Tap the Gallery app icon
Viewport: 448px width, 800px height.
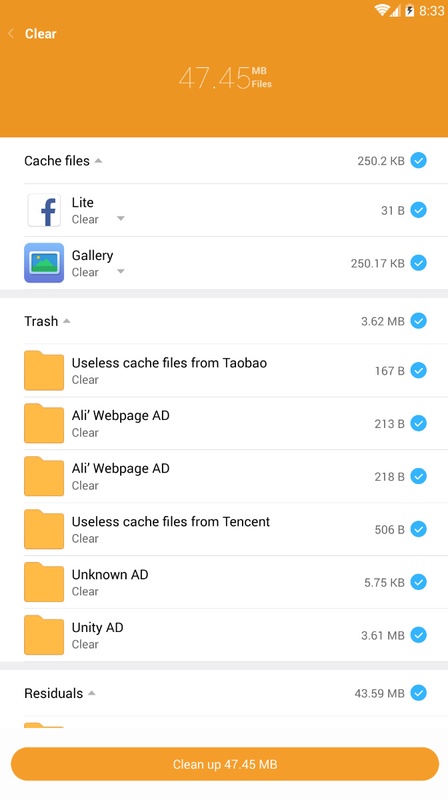44,263
